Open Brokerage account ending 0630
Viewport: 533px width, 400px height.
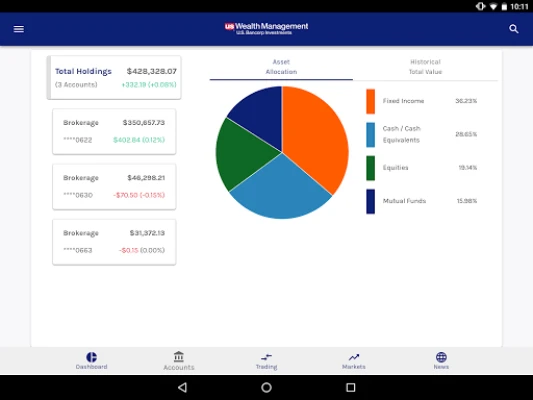(114, 187)
